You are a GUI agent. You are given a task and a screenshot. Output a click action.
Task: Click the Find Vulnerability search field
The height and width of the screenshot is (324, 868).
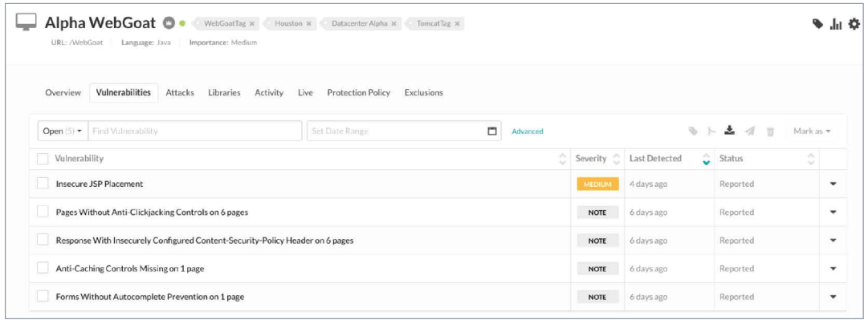click(x=193, y=131)
